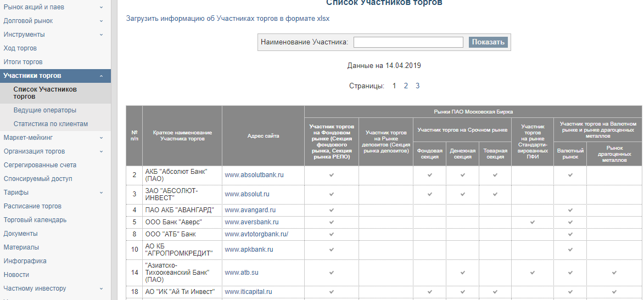Click АТБ Банк stock market checkmark
The image size is (644, 300).
click(x=332, y=234)
